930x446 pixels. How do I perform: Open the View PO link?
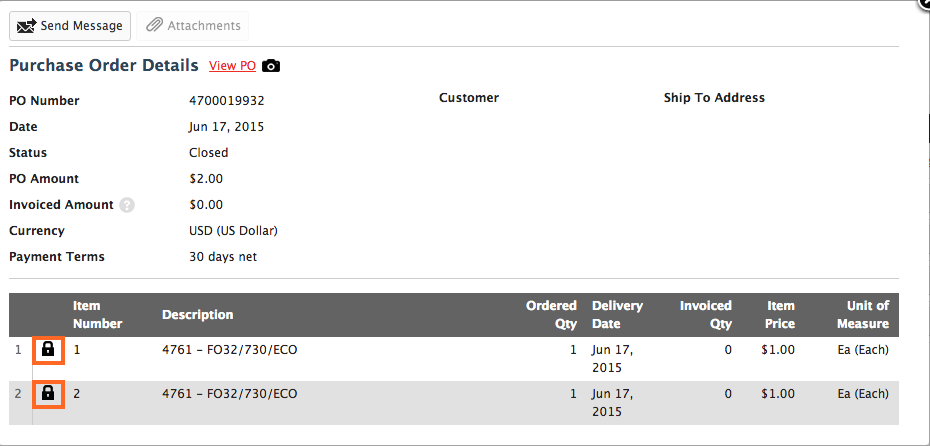(x=232, y=66)
